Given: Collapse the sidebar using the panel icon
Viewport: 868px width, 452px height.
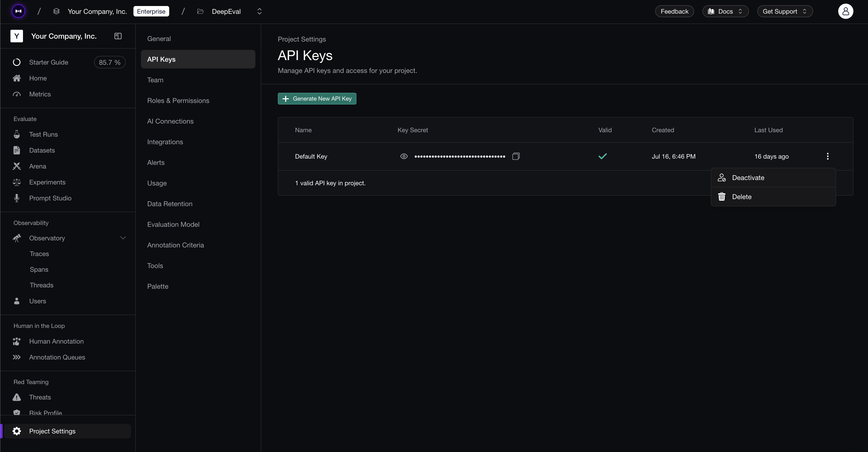Looking at the screenshot, I should point(118,36).
